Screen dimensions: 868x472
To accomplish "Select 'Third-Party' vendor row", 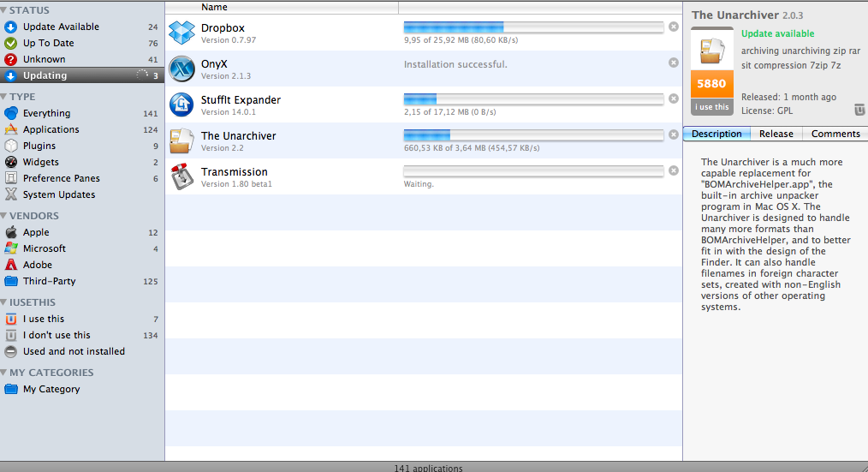I will 82,282.
